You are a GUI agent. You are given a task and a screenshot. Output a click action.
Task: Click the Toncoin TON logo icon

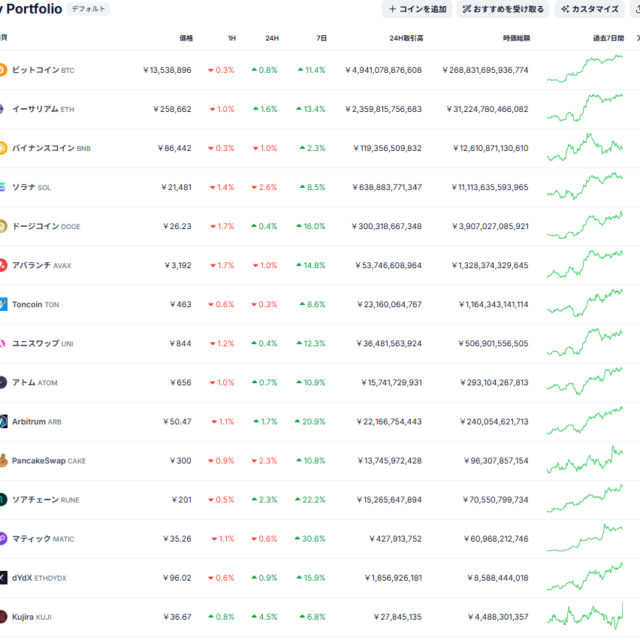coord(3,304)
